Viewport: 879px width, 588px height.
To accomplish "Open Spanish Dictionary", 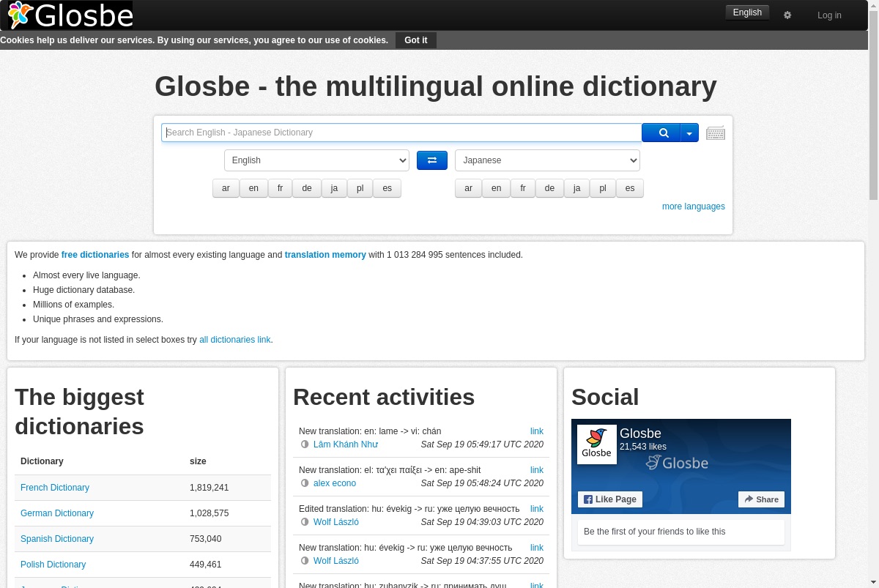I will point(57,539).
